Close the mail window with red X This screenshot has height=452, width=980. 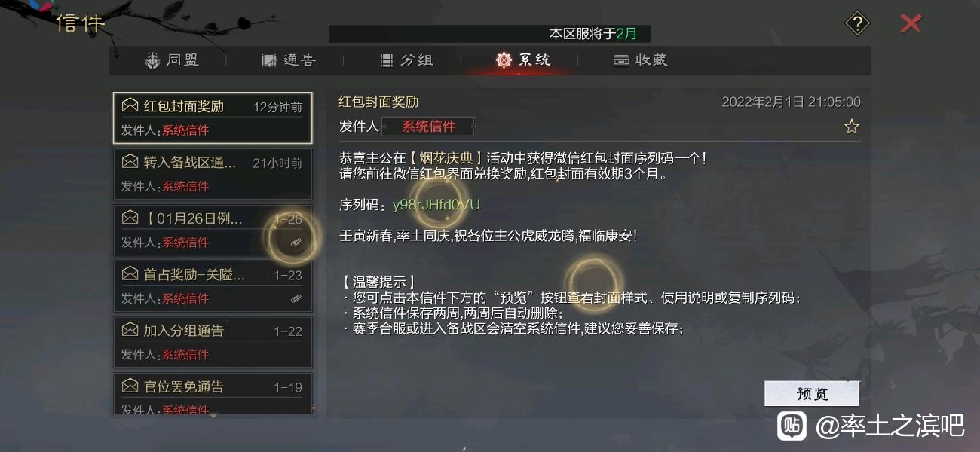(x=911, y=23)
